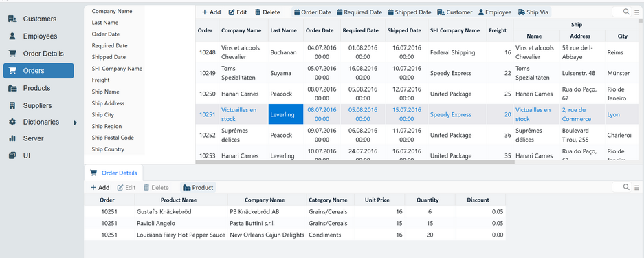Open the Customers section icon
Viewport: 644px width, 258px height.
point(12,19)
